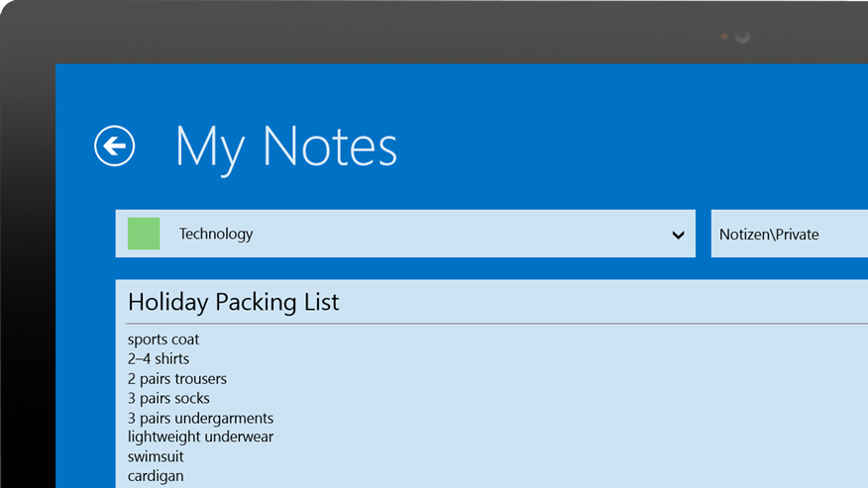Click the divider line under the note title
Image resolution: width=868 pixels, height=488 pixels.
pos(495,324)
